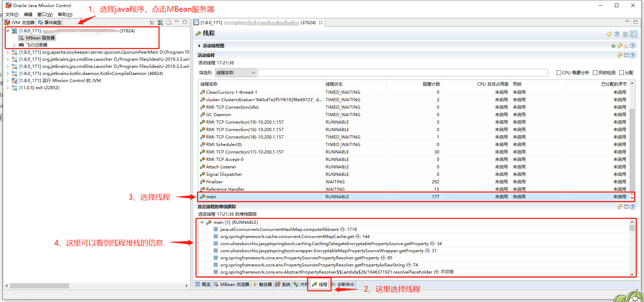
Task: Collapse the main [1] (RUNNABLE) stack node
Action: click(202, 222)
